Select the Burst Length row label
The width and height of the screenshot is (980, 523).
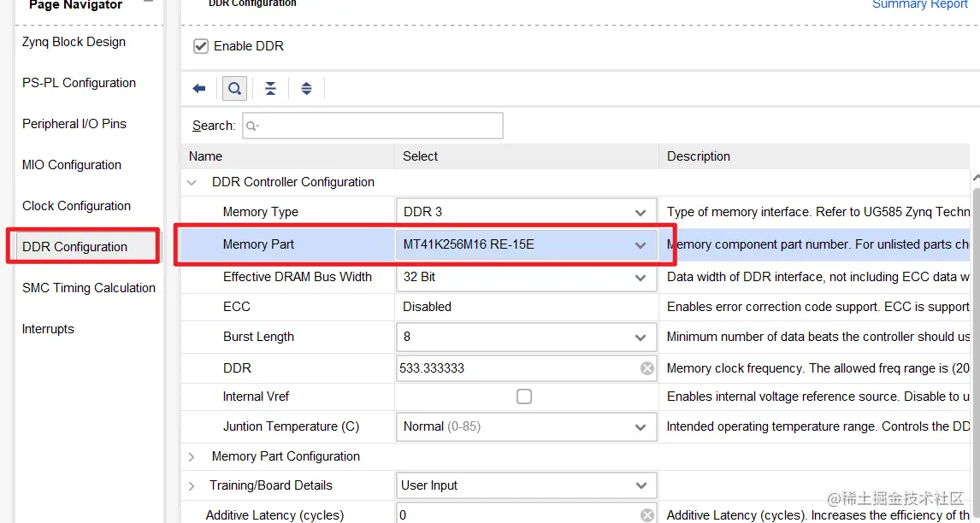coord(259,337)
